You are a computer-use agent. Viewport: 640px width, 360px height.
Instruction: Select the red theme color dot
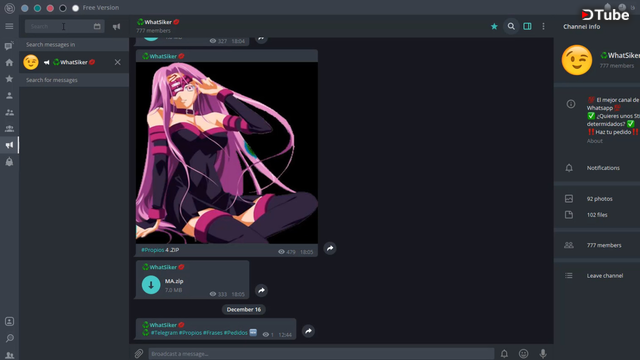pos(50,8)
